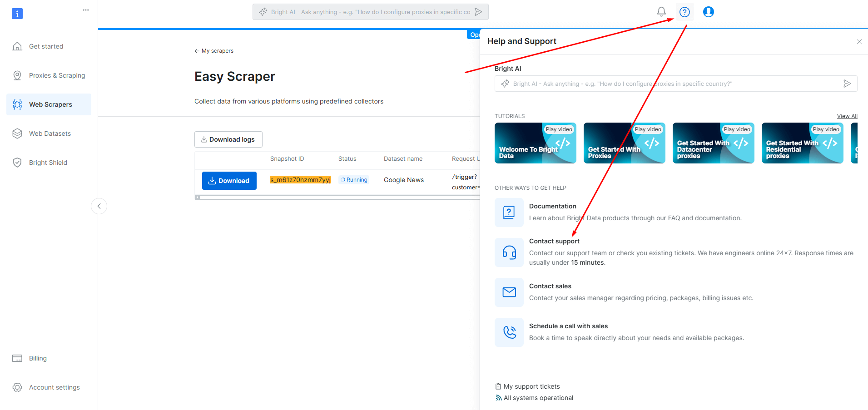
Task: Focus the top Bright AI search field
Action: point(370,12)
